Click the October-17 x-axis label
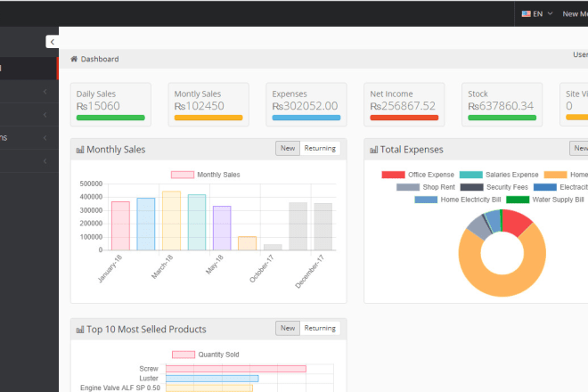This screenshot has width=588, height=392. (262, 268)
